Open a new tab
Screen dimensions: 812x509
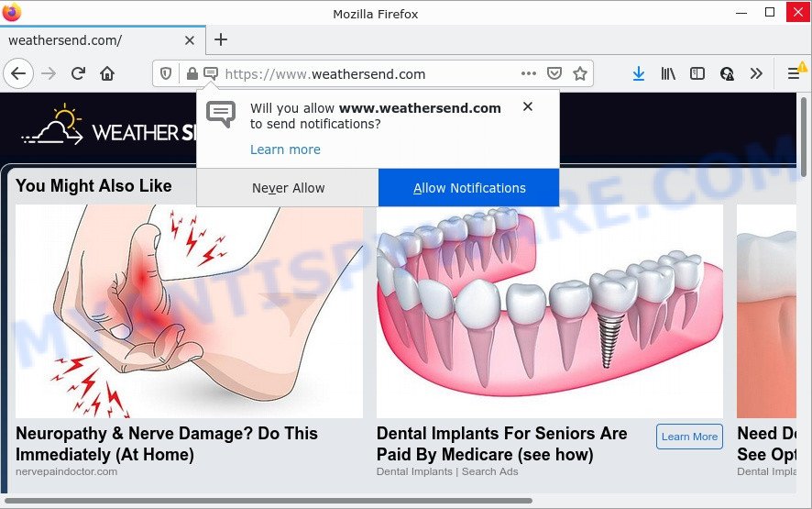click(221, 39)
